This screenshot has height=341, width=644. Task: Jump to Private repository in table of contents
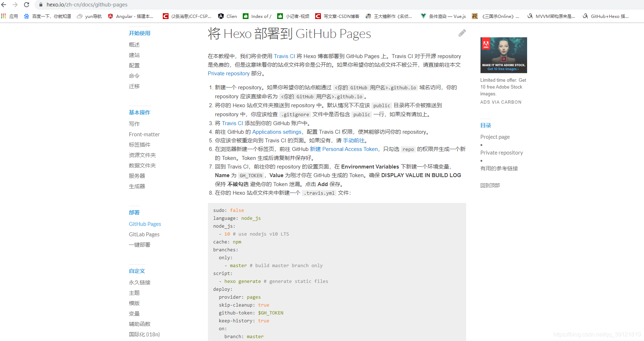(502, 152)
